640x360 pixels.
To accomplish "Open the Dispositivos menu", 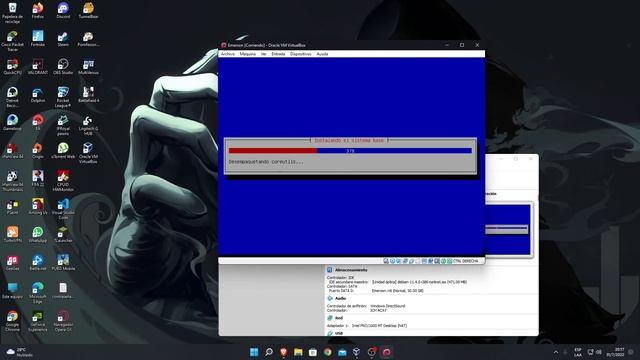I will click(x=301, y=54).
